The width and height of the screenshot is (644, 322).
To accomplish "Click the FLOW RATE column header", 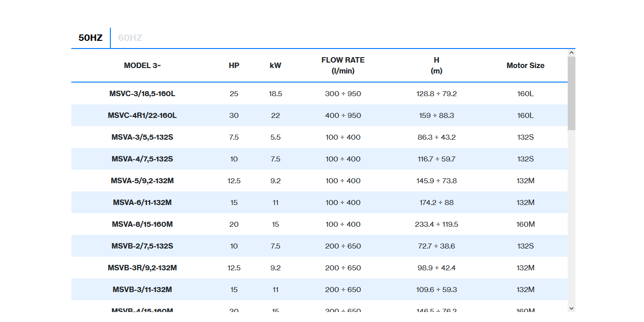I will [x=343, y=65].
